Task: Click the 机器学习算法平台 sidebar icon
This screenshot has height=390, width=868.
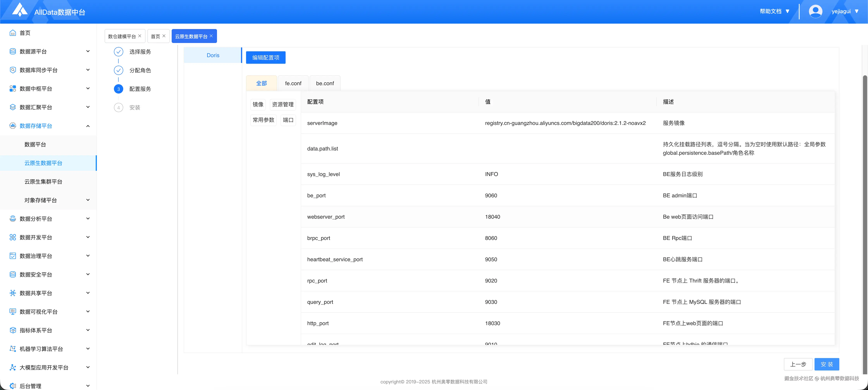Action: tap(13, 349)
